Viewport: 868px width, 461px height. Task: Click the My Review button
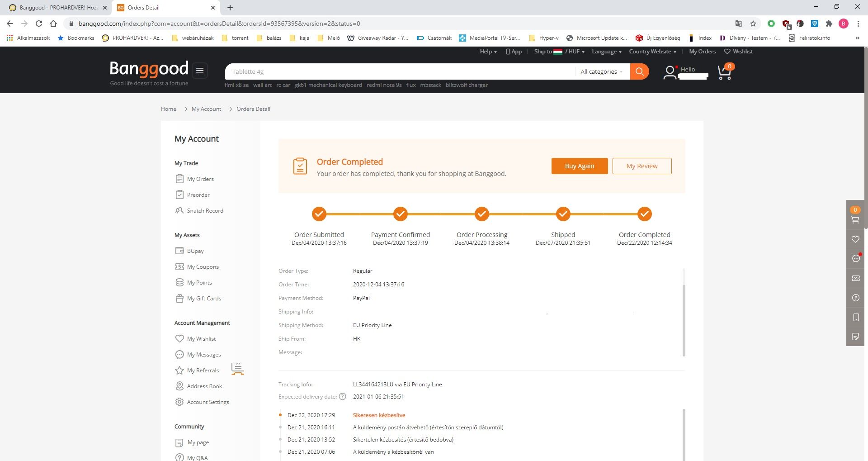pyautogui.click(x=642, y=166)
